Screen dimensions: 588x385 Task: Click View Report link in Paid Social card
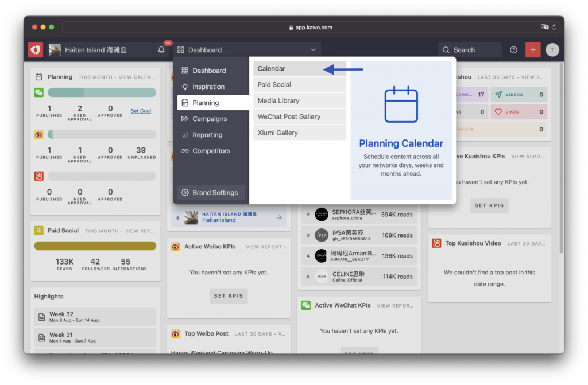[x=140, y=231]
